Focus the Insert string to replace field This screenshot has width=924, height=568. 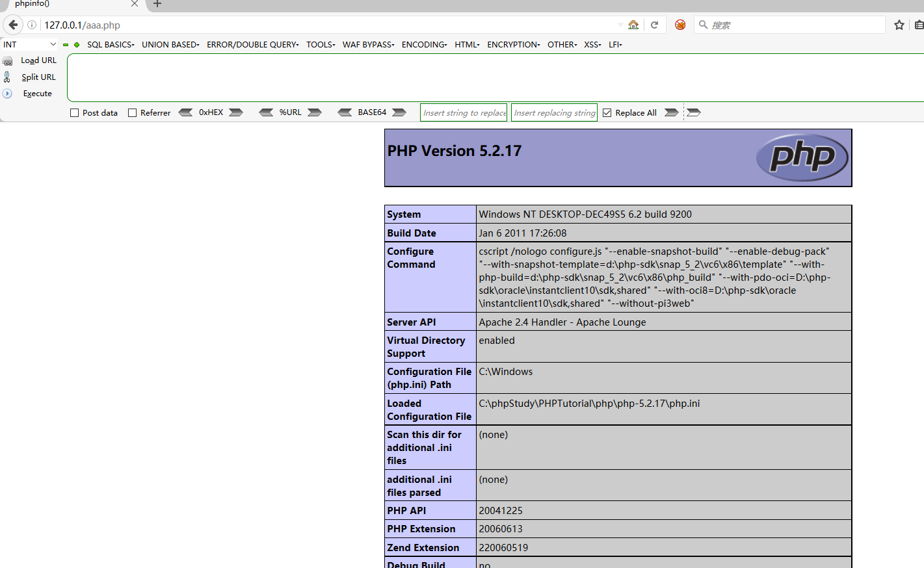pos(464,112)
